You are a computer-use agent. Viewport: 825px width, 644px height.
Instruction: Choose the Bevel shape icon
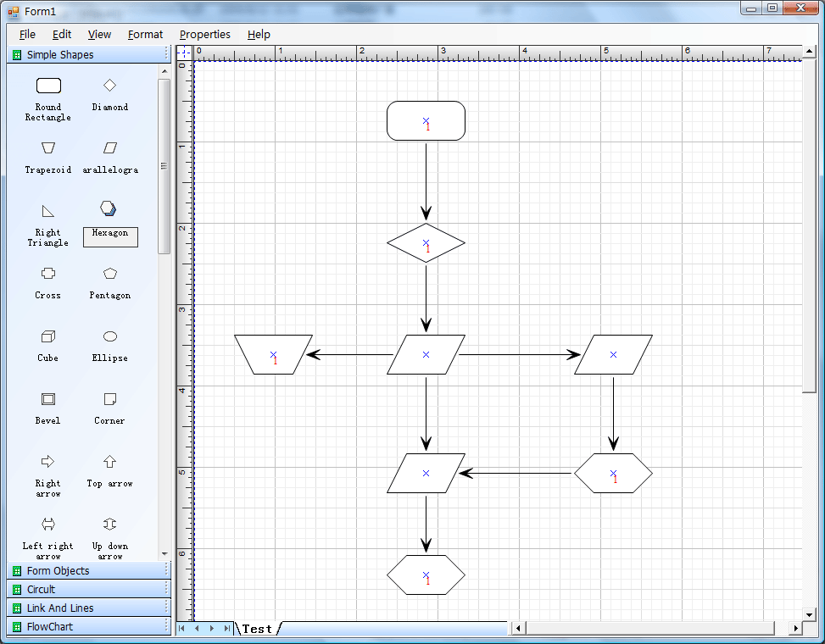[47, 399]
